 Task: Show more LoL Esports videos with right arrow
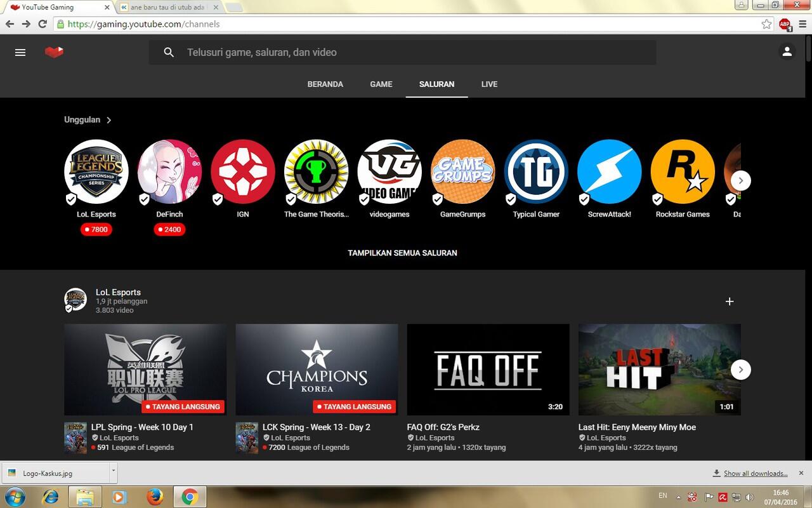coord(741,370)
